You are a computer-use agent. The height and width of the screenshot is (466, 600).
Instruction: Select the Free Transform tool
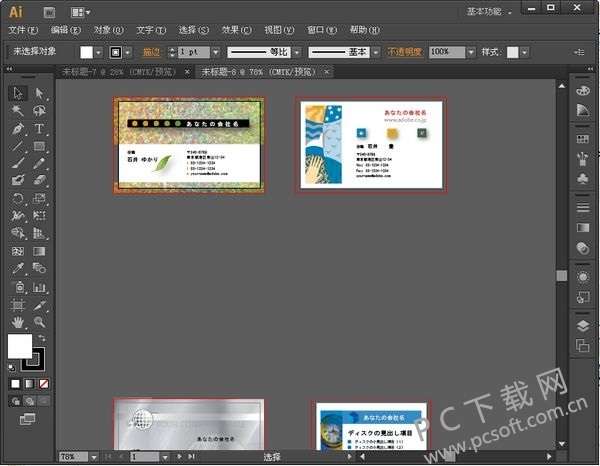[x=39, y=216]
